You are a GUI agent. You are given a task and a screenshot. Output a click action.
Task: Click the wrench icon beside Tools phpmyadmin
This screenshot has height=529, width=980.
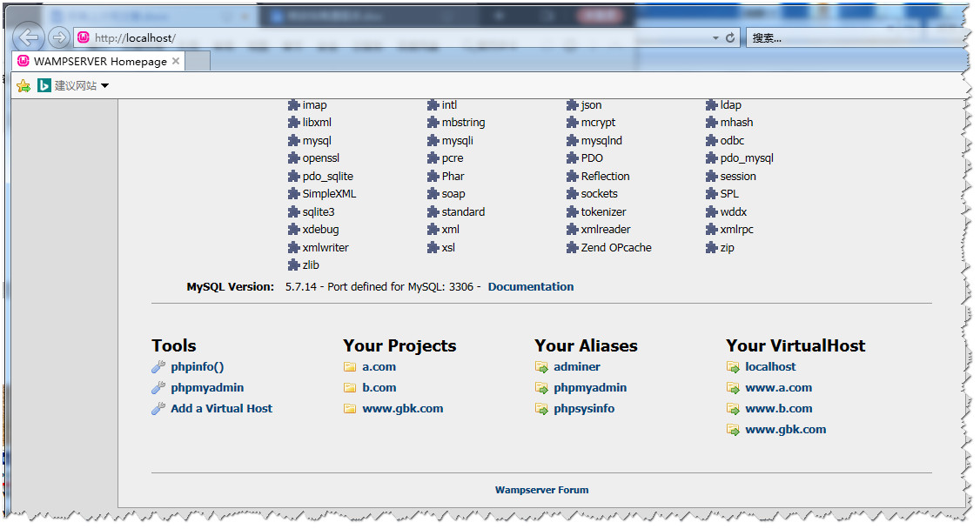[158, 388]
